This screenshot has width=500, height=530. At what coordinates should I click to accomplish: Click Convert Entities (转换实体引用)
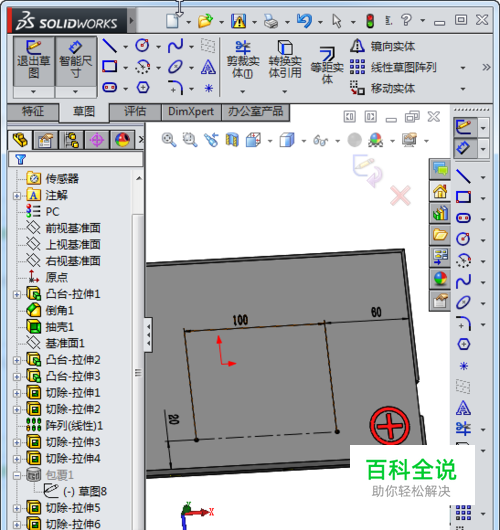pos(285,59)
